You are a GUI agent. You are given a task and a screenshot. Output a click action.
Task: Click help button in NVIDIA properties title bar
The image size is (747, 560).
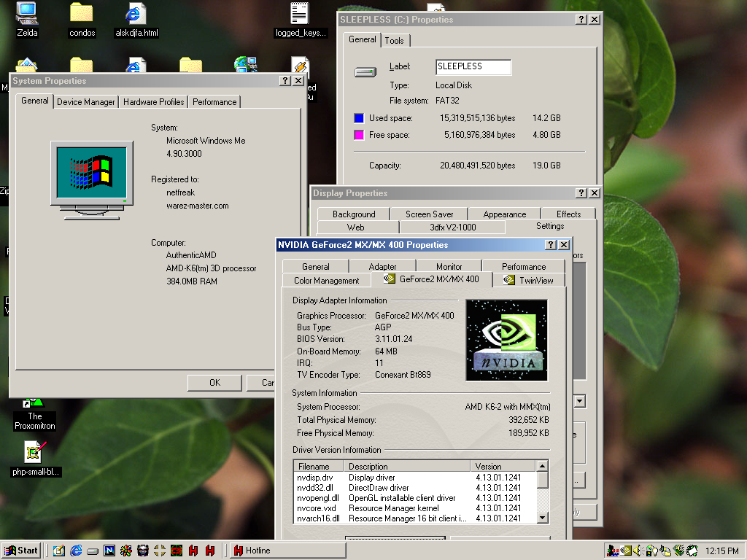pyautogui.click(x=551, y=245)
